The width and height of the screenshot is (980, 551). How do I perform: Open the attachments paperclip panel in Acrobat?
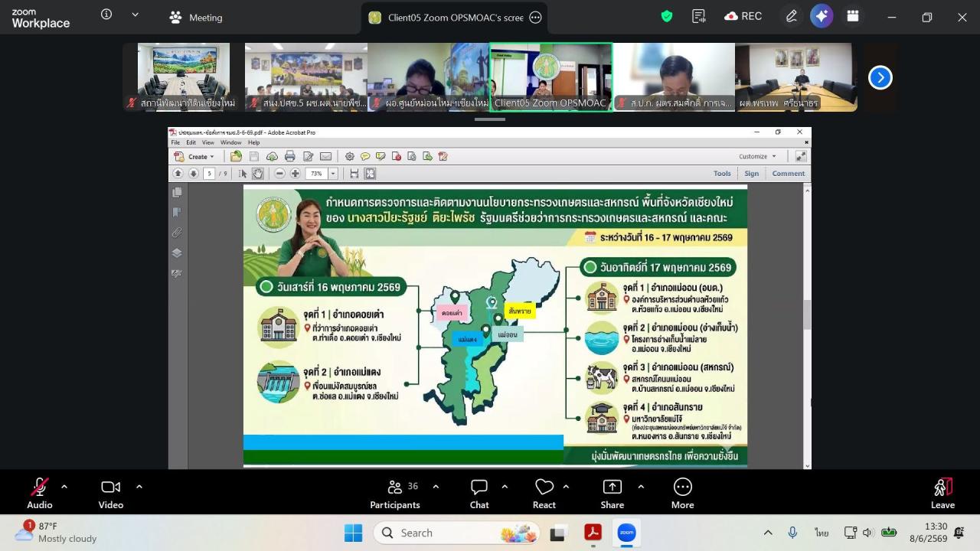click(178, 233)
